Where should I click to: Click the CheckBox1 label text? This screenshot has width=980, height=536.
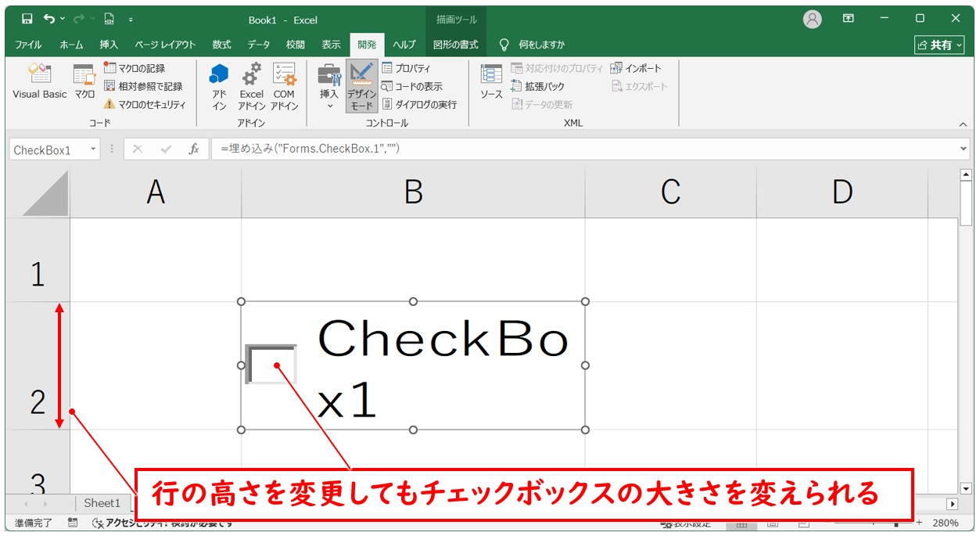pyautogui.click(x=442, y=369)
